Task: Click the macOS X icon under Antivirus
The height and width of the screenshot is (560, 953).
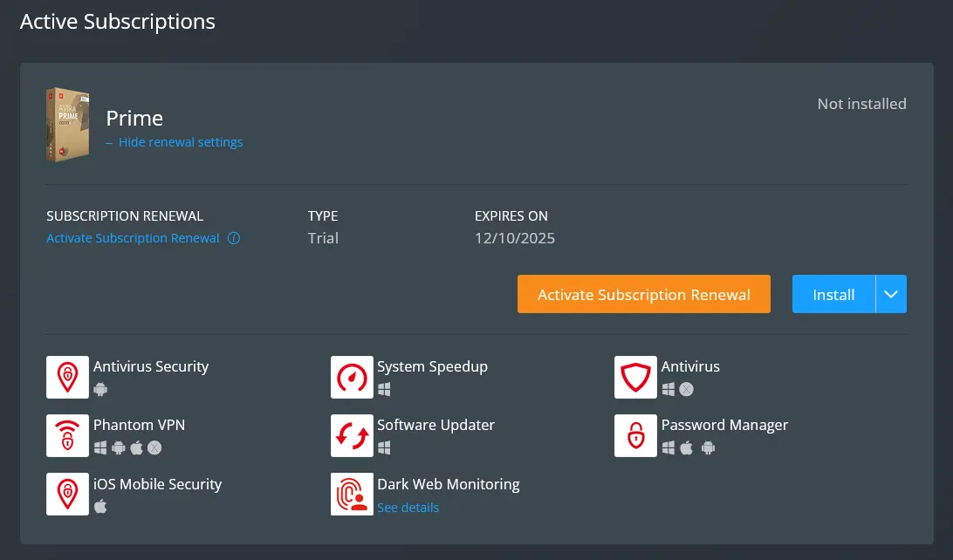Action: (x=686, y=389)
